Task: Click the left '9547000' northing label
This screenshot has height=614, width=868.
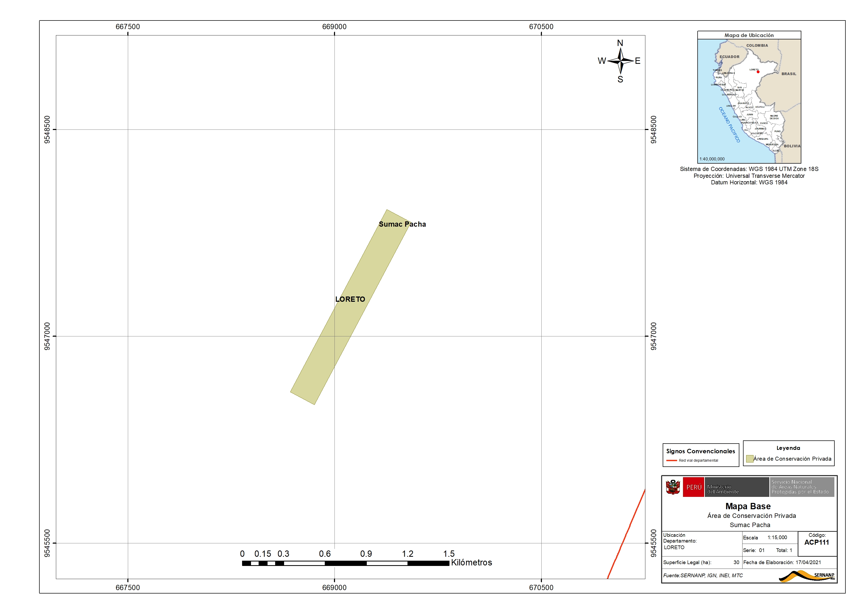Action: pyautogui.click(x=47, y=336)
